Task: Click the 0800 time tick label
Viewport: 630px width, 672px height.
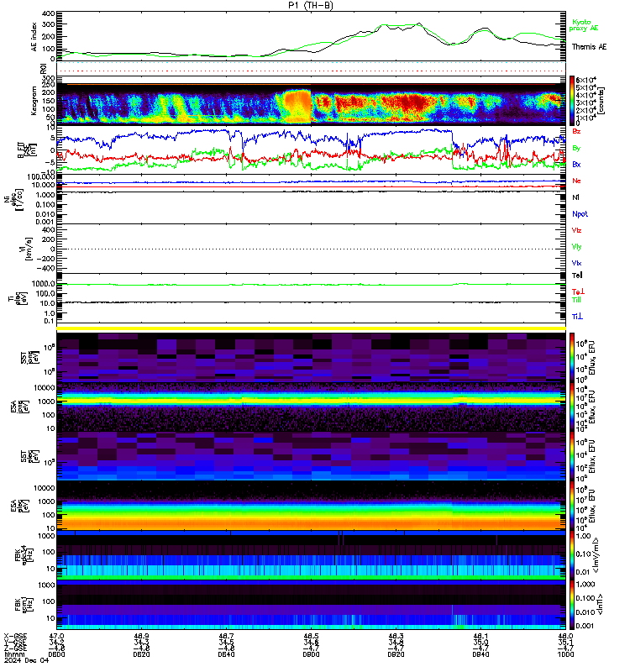Action: pyautogui.click(x=56, y=654)
